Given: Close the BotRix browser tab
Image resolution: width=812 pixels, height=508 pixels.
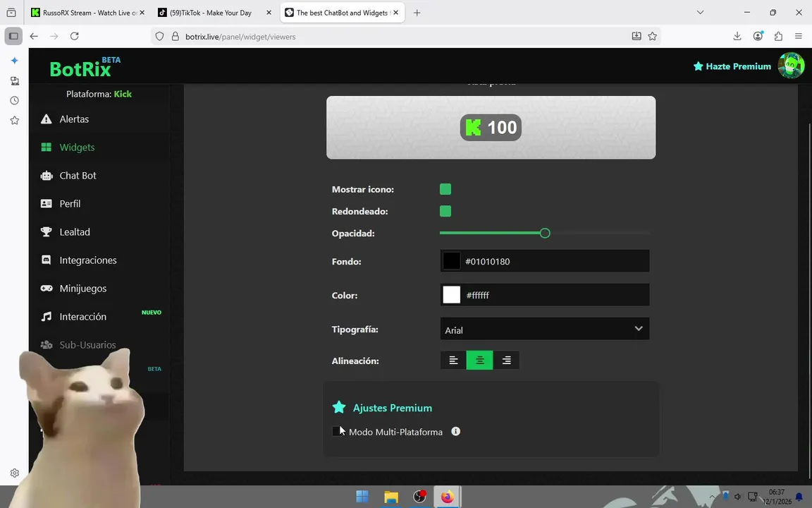Looking at the screenshot, I should [x=395, y=13].
